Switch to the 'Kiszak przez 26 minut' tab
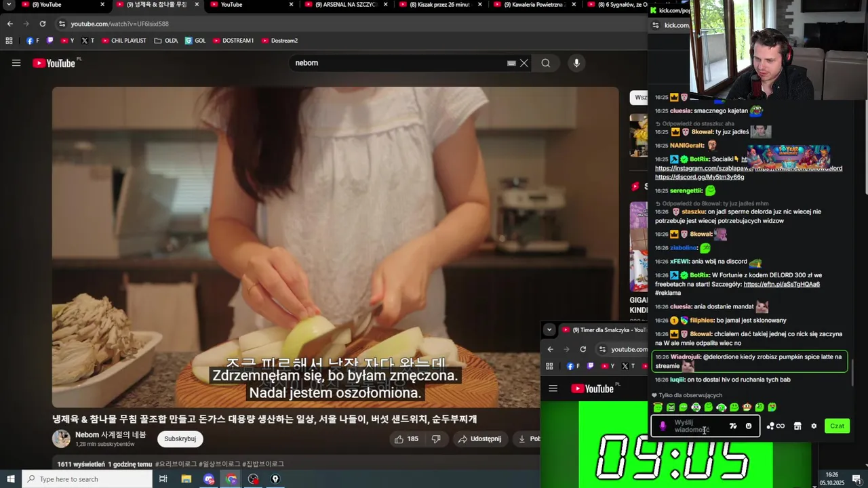868x488 pixels. tap(439, 5)
